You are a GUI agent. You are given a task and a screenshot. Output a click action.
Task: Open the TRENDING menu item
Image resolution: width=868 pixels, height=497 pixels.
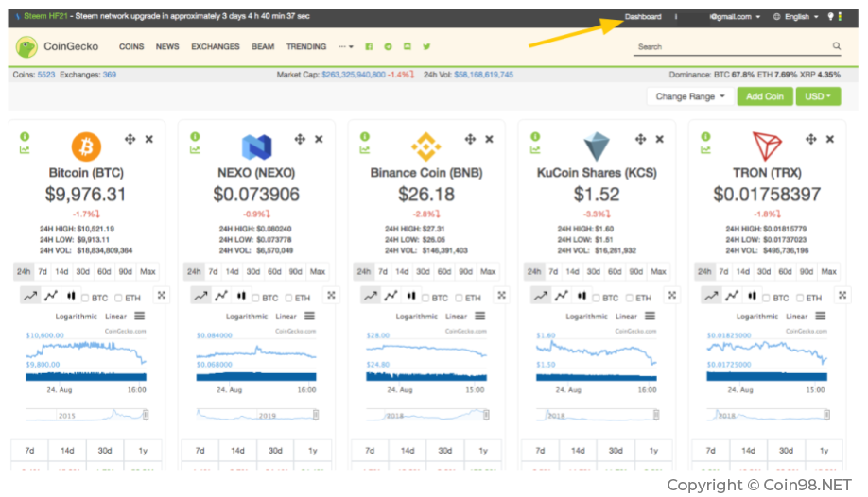pyautogui.click(x=306, y=47)
